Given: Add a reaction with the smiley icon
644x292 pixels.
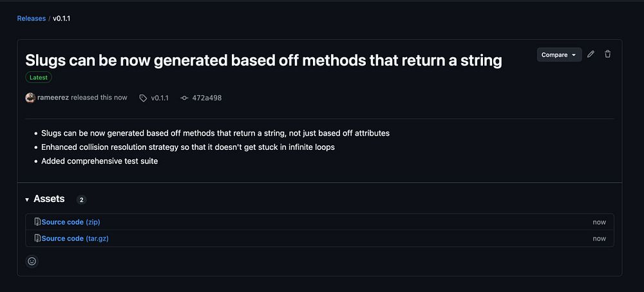Looking at the screenshot, I should [32, 261].
